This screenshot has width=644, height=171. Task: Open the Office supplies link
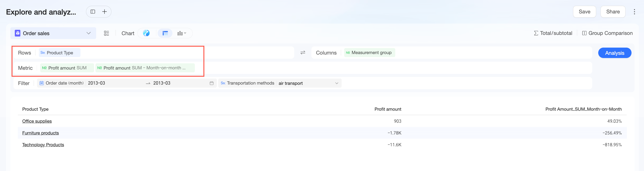[37, 121]
